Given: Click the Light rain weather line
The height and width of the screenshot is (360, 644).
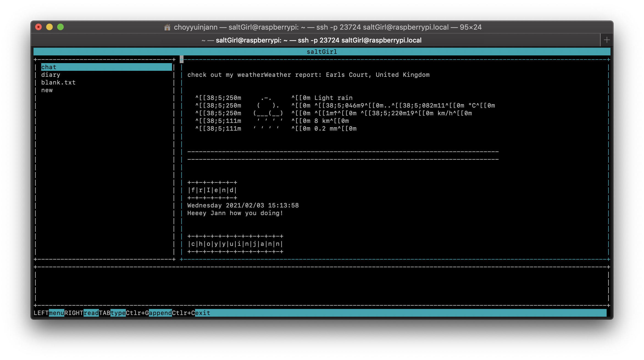Looking at the screenshot, I should [x=333, y=98].
